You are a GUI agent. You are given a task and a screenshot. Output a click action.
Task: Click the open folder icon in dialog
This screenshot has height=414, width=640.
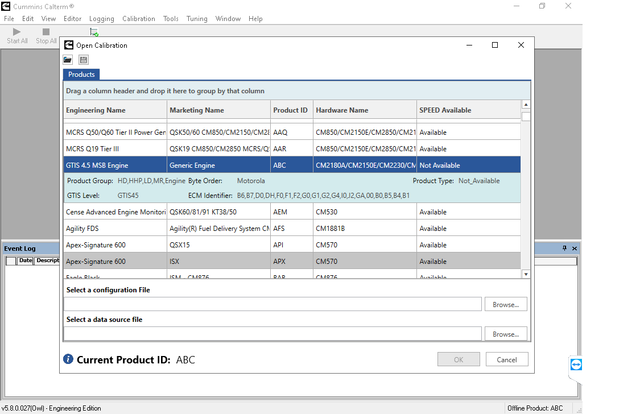click(69, 60)
